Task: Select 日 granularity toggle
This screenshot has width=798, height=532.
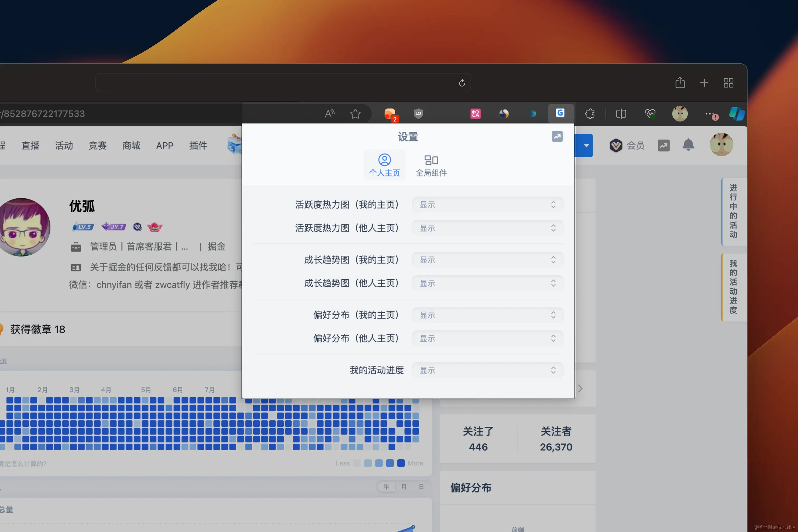Action: 421,487
